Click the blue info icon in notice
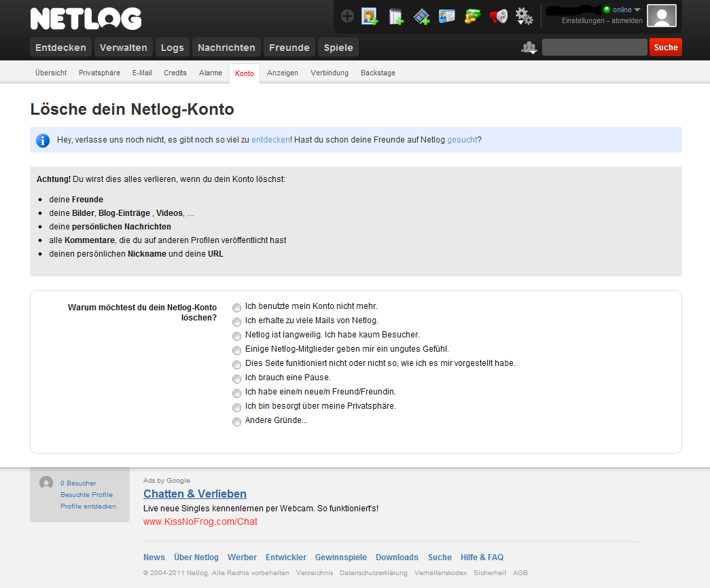Image resolution: width=710 pixels, height=588 pixels. click(43, 141)
